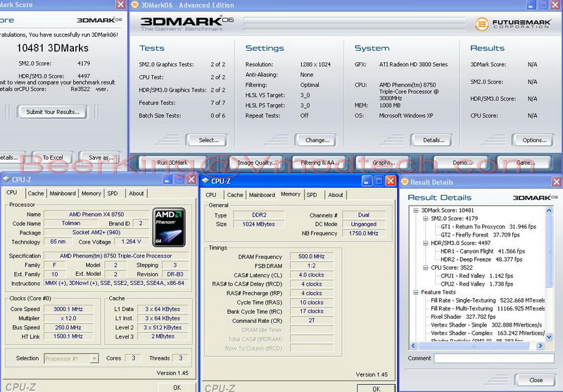Open Image Quality... tool

click(256, 163)
